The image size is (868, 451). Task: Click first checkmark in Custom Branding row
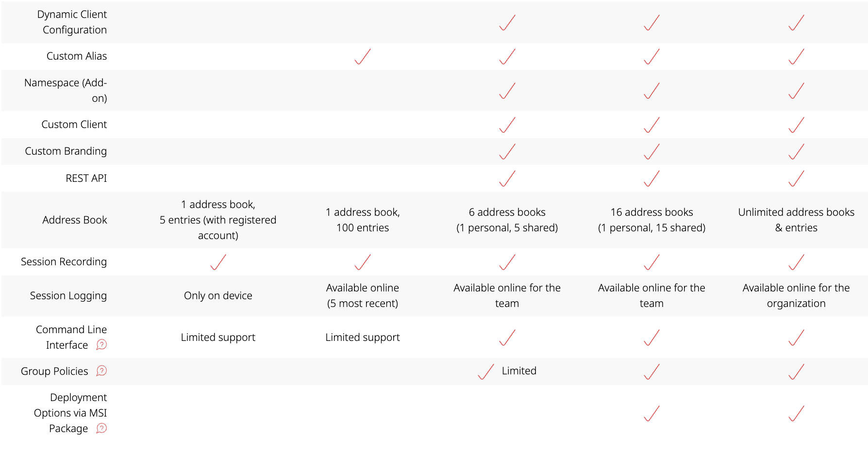click(507, 151)
